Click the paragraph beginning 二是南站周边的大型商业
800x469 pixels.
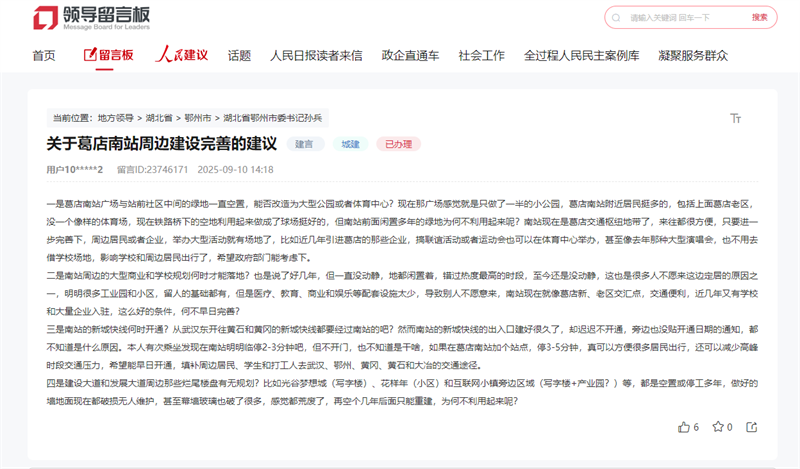click(402, 293)
